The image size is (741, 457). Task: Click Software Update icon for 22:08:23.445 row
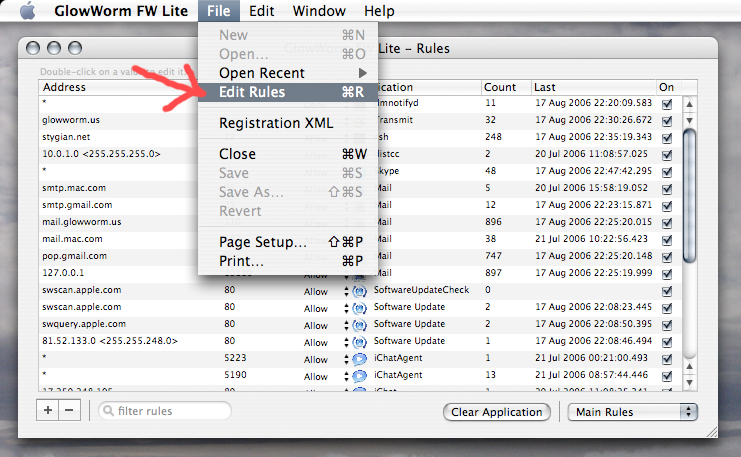360,308
